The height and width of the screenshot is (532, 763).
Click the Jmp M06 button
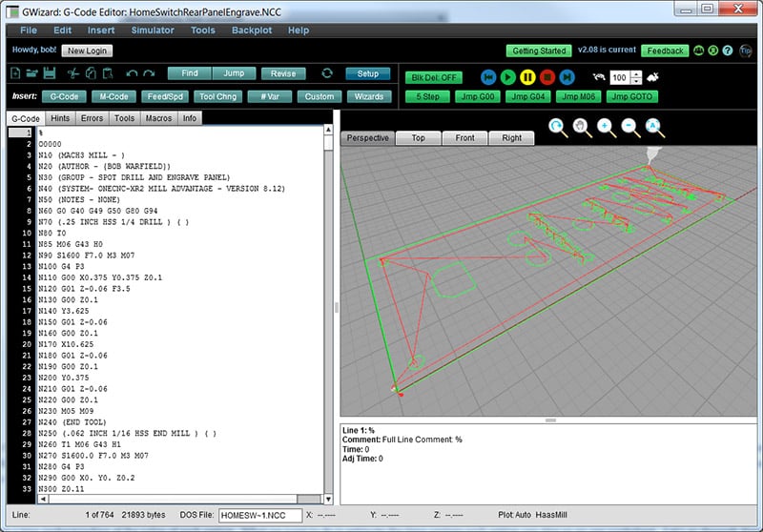point(578,97)
